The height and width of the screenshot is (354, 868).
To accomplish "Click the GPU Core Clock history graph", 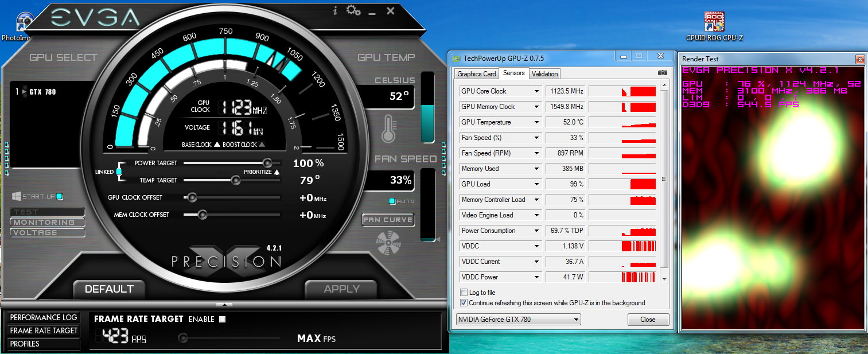I will [x=622, y=91].
